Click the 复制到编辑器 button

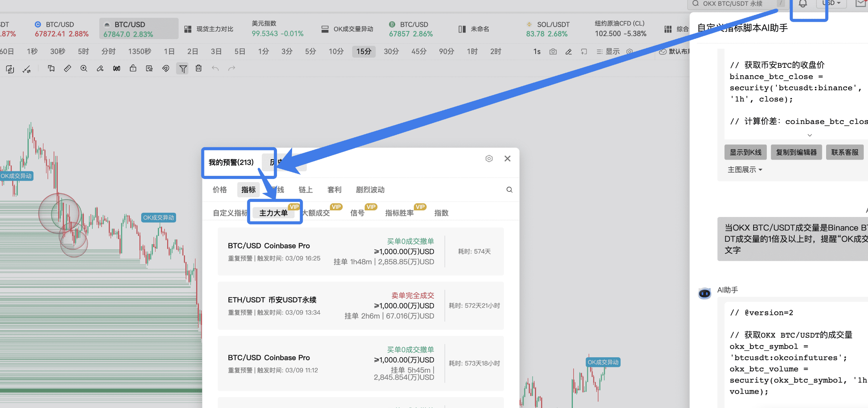796,152
